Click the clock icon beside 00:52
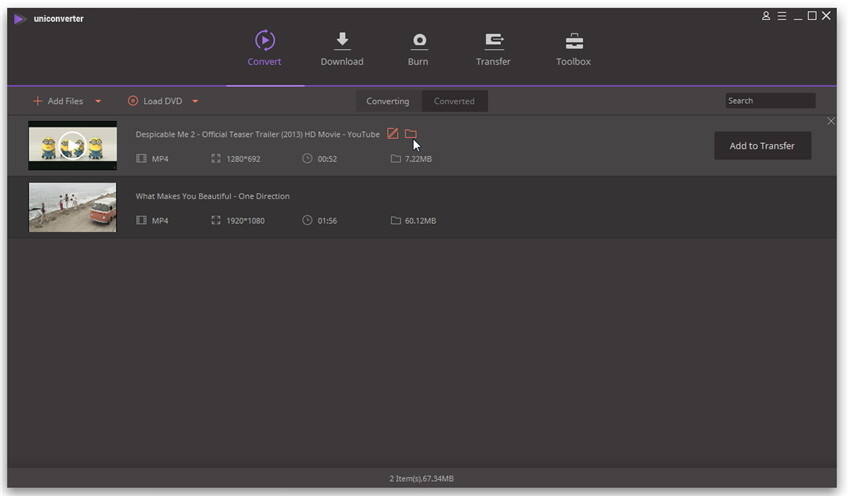The height and width of the screenshot is (496, 850). (x=307, y=158)
